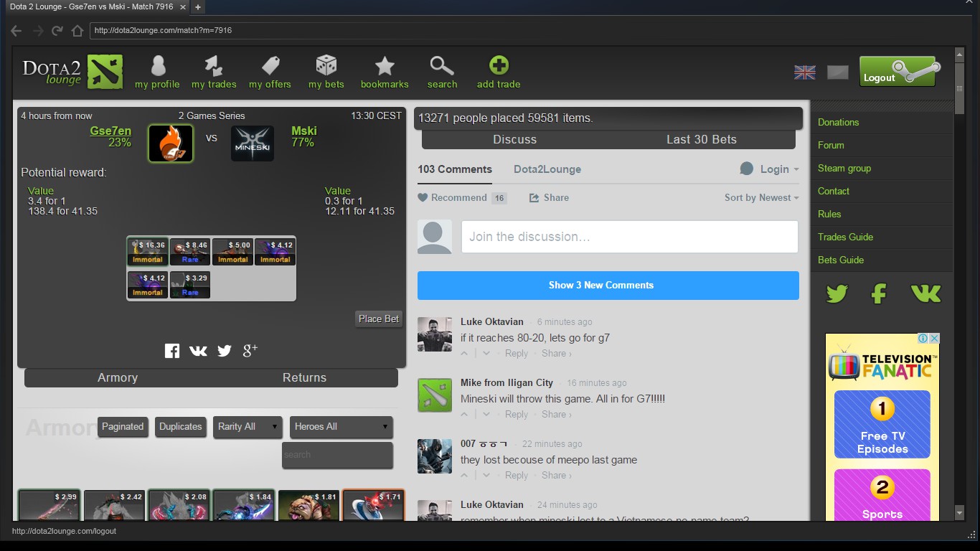
Task: Open a new browser tab
Action: point(197,6)
